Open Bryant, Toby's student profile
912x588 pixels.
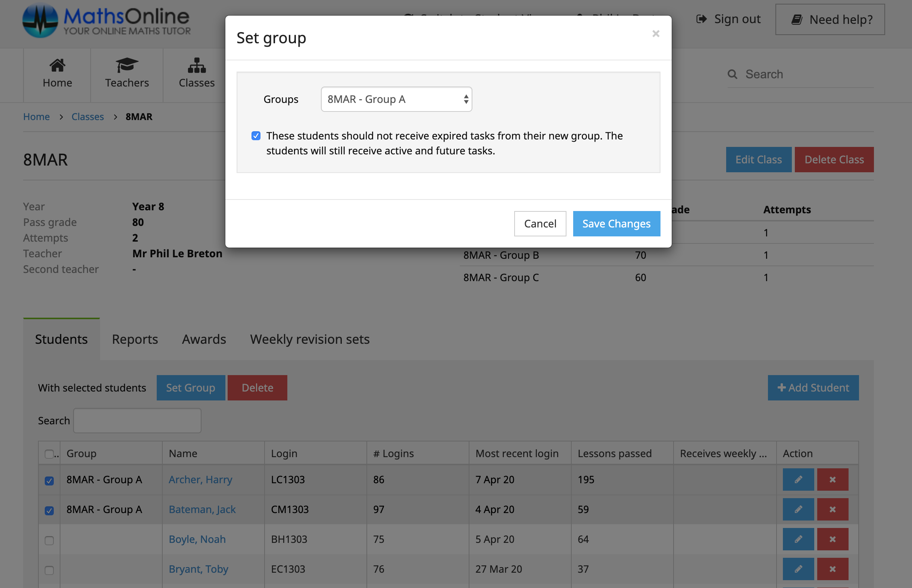198,569
